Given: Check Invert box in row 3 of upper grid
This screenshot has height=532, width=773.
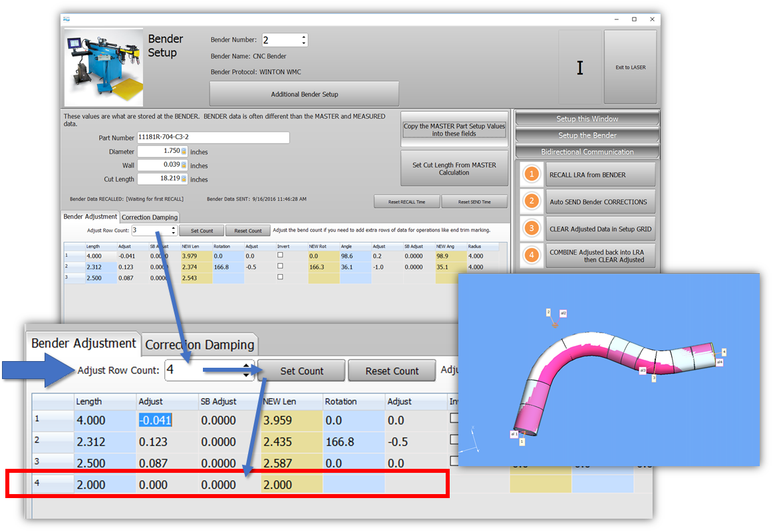Looking at the screenshot, I should 280,277.
